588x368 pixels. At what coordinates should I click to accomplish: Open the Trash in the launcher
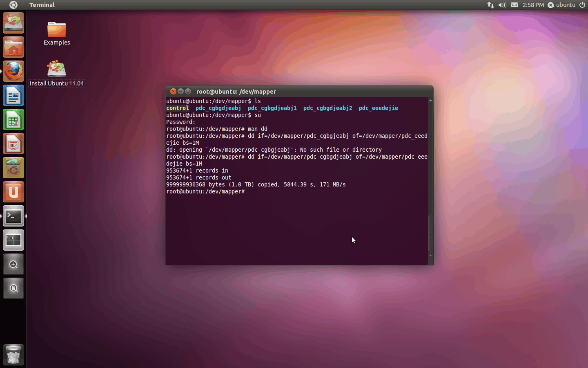pyautogui.click(x=13, y=355)
